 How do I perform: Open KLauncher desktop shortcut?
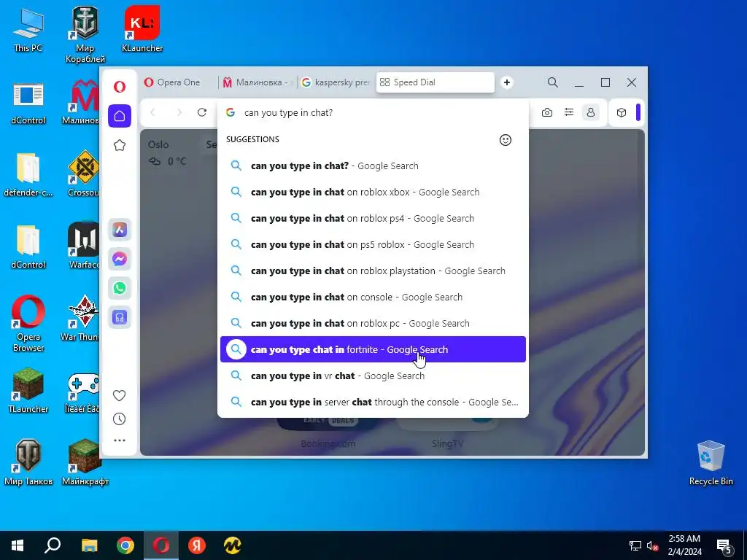142,29
